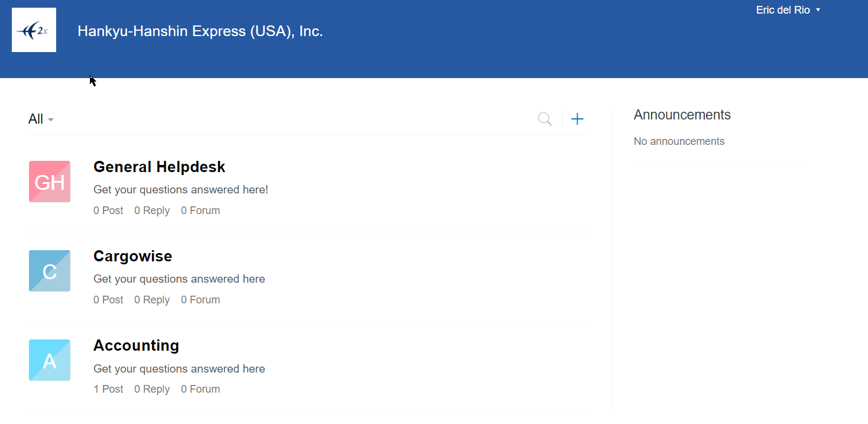Image resolution: width=868 pixels, height=424 pixels.
Task: Click the Hankyu-Hanshin Express (USA), Inc. title
Action: 200,31
